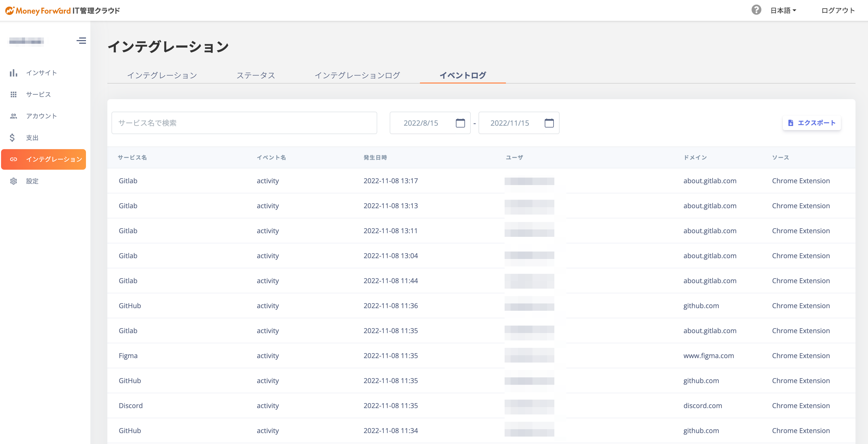
Task: Click the ソース column header
Action: 780,157
